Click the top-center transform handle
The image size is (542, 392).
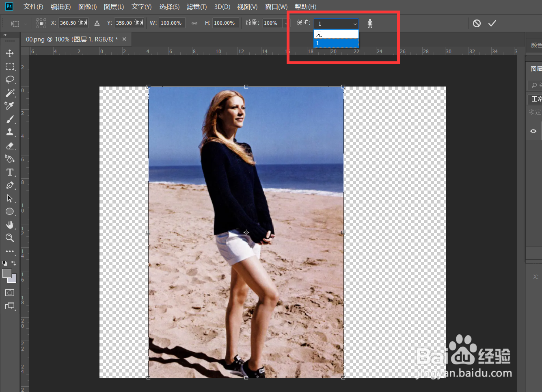coord(246,87)
